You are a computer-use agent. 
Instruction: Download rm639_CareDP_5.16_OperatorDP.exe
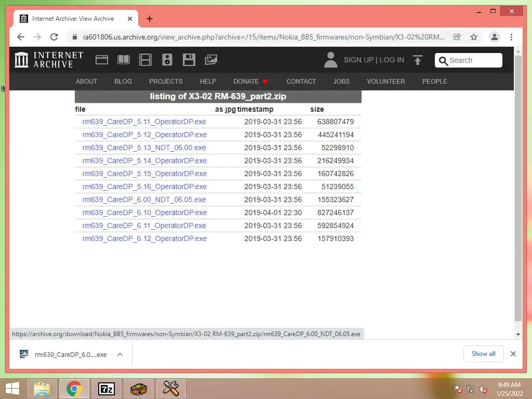144,187
